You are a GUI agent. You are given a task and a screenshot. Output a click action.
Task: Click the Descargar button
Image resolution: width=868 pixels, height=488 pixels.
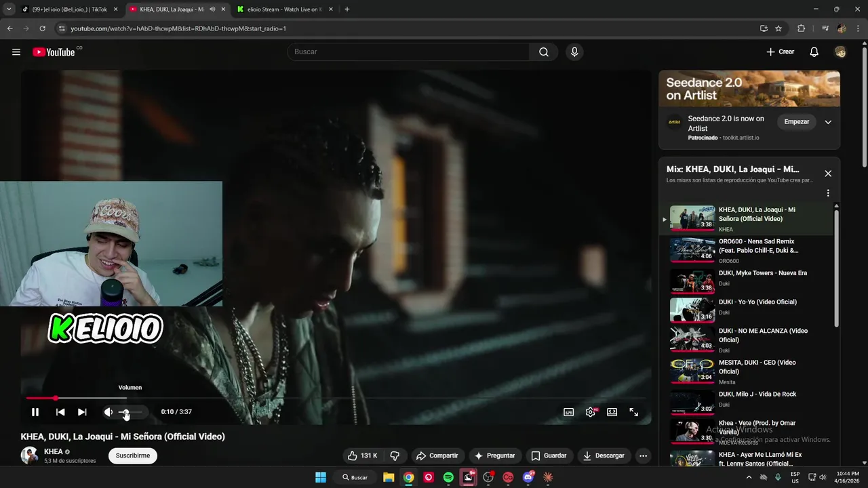[604, 456]
